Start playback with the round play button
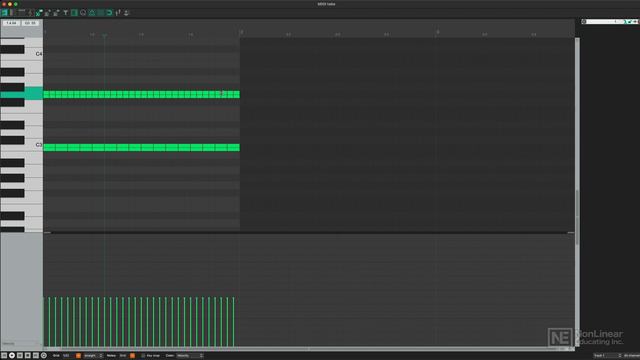 [x=12, y=356]
